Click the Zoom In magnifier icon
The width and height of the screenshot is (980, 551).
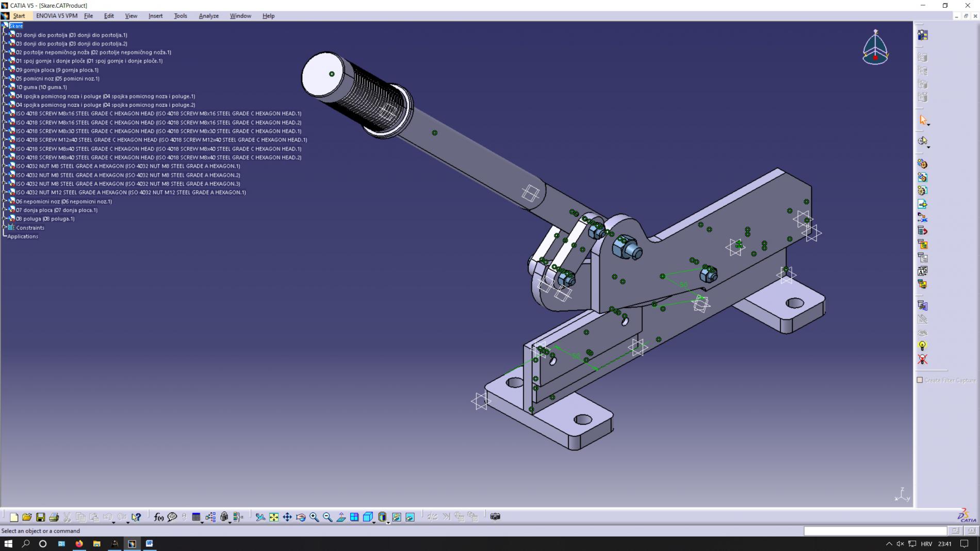pyautogui.click(x=314, y=517)
